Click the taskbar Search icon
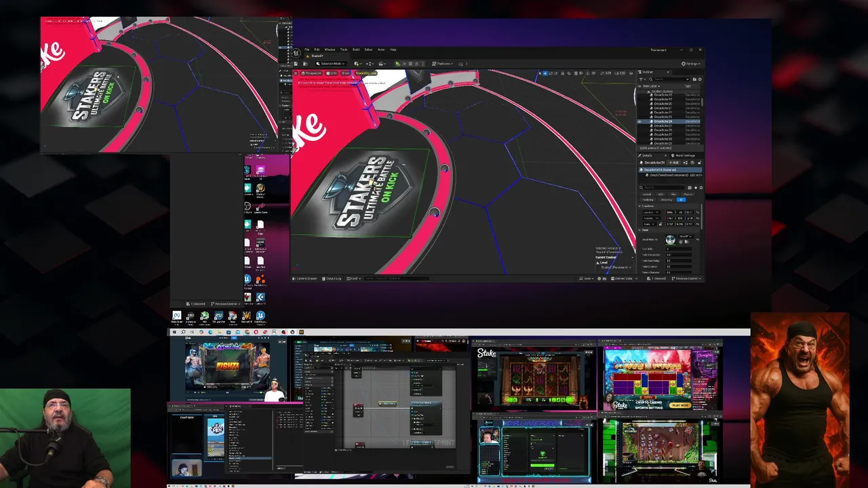 [183, 332]
